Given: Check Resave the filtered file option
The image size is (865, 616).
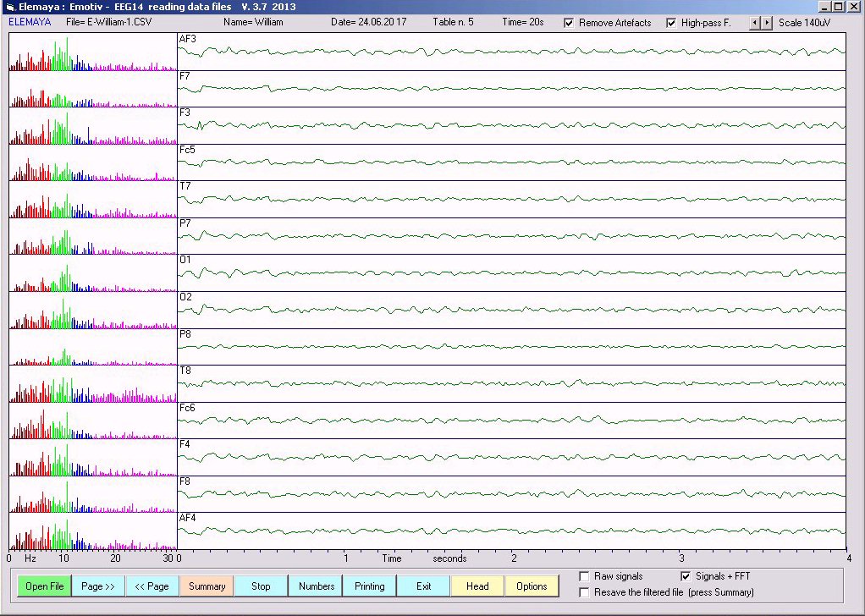Looking at the screenshot, I should [584, 592].
